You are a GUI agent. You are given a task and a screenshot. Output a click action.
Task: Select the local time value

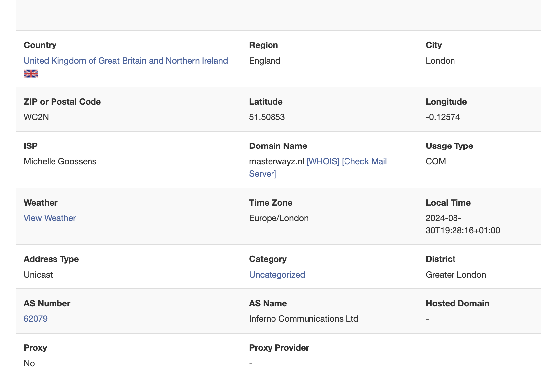pos(463,224)
